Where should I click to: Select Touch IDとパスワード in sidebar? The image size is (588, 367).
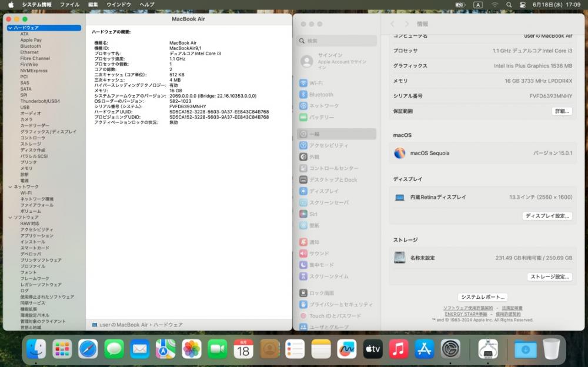pyautogui.click(x=337, y=316)
